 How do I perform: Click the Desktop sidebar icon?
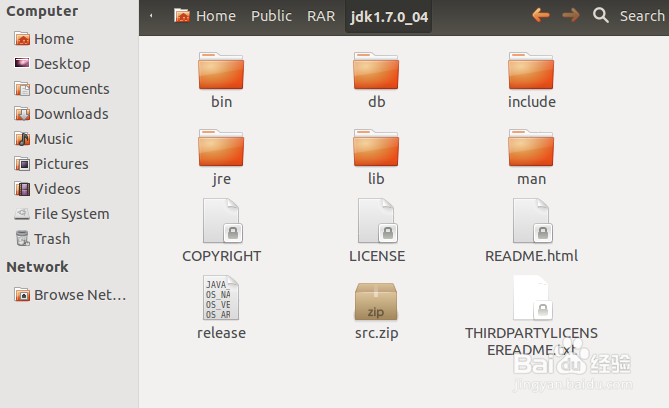click(22, 63)
